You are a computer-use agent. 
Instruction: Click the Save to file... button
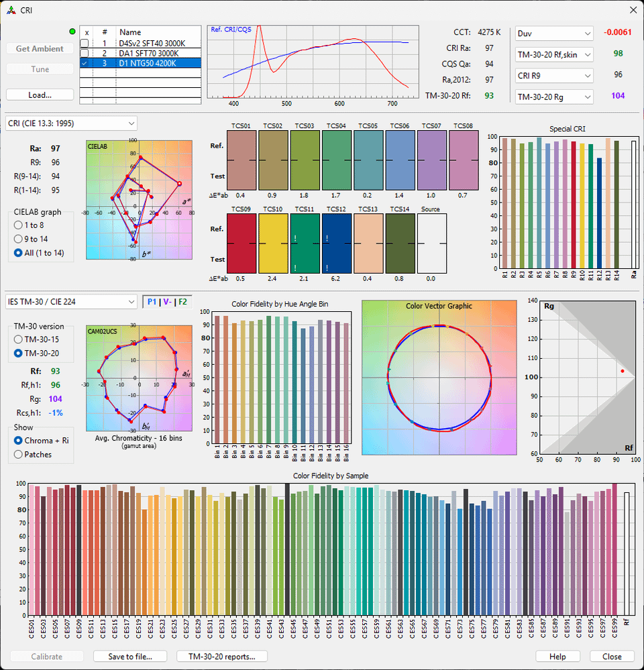[x=129, y=657]
